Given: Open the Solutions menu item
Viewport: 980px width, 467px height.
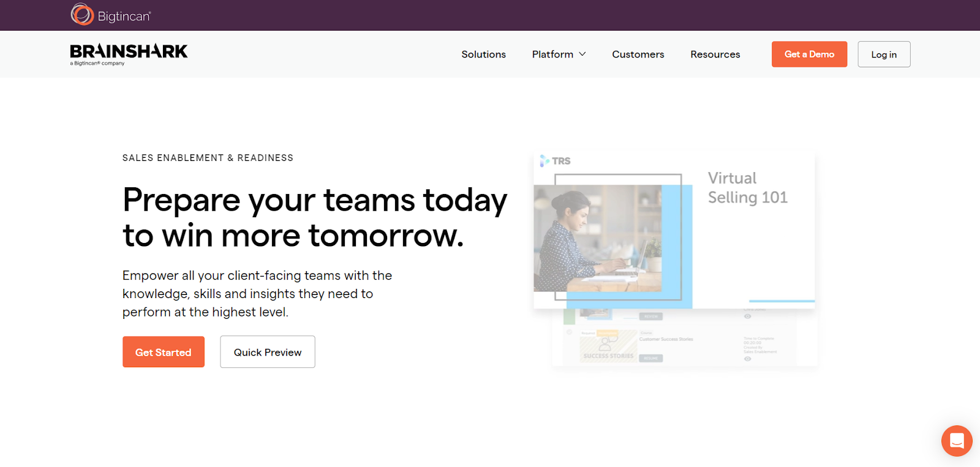Looking at the screenshot, I should 483,54.
